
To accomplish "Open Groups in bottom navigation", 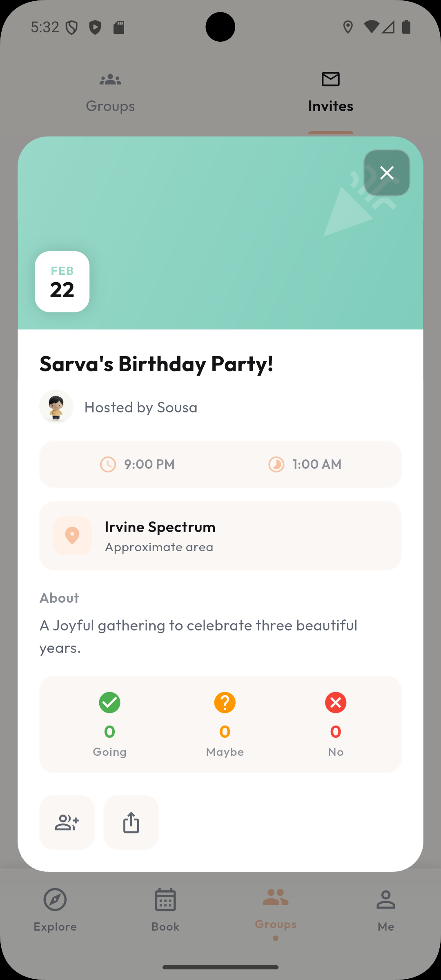I will tap(276, 909).
